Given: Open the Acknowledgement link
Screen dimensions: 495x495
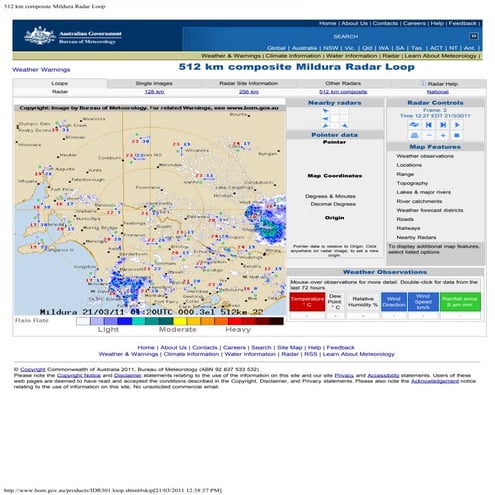Looking at the screenshot, I should coord(435,381).
